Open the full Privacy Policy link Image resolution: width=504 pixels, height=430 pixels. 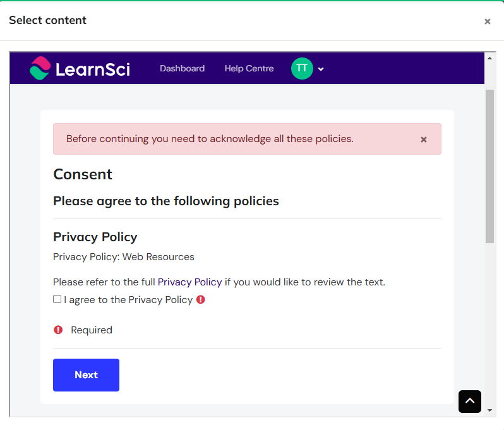pos(189,282)
